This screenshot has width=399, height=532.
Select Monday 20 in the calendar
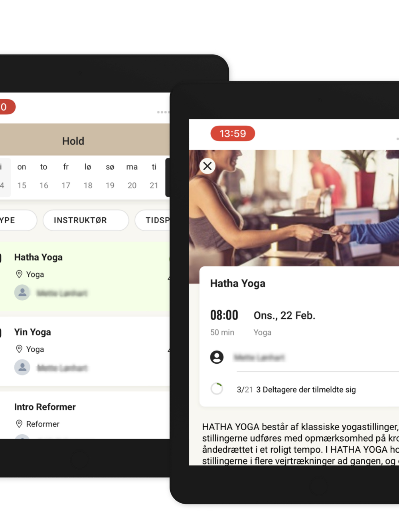(132, 176)
